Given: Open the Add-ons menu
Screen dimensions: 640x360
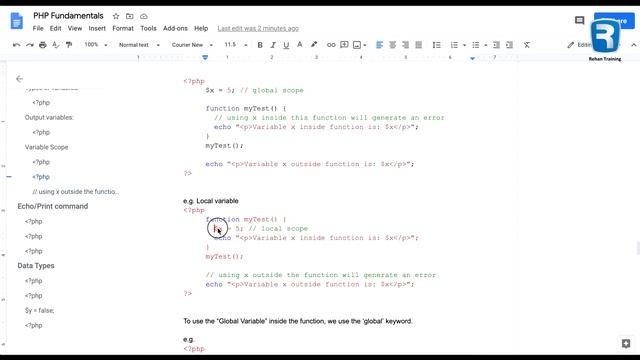Looking at the screenshot, I should click(175, 28).
